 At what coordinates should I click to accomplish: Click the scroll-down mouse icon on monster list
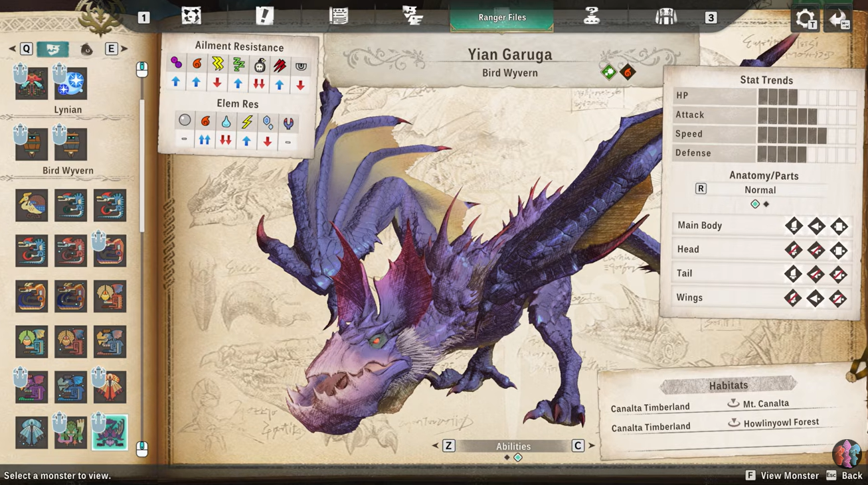click(x=141, y=449)
